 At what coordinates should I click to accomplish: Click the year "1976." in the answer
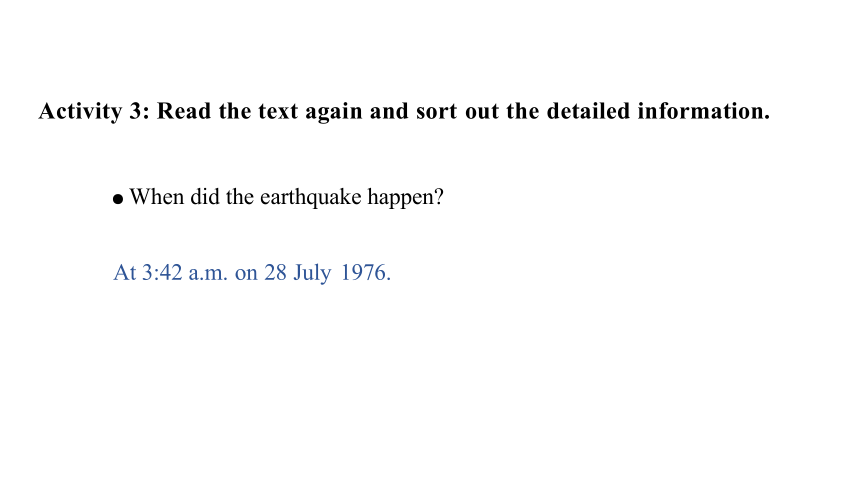point(366,272)
